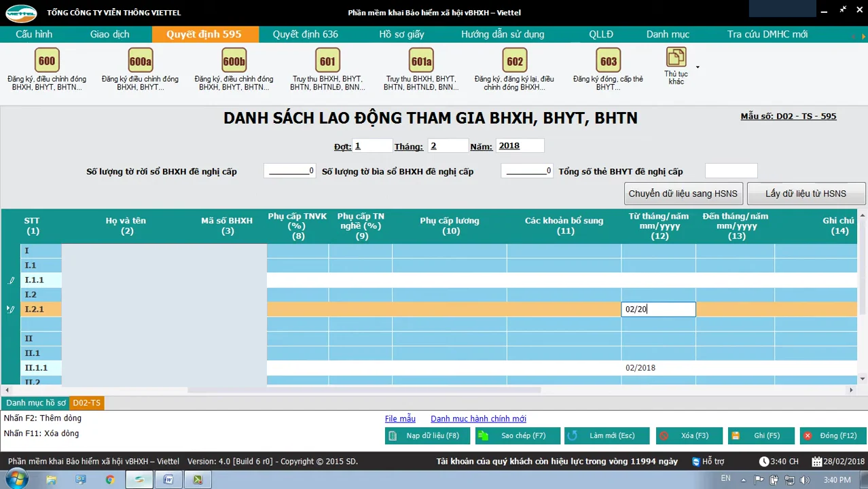Click the Mã số BHXH column header
Viewport: 868px width, 489px height.
coord(227,225)
